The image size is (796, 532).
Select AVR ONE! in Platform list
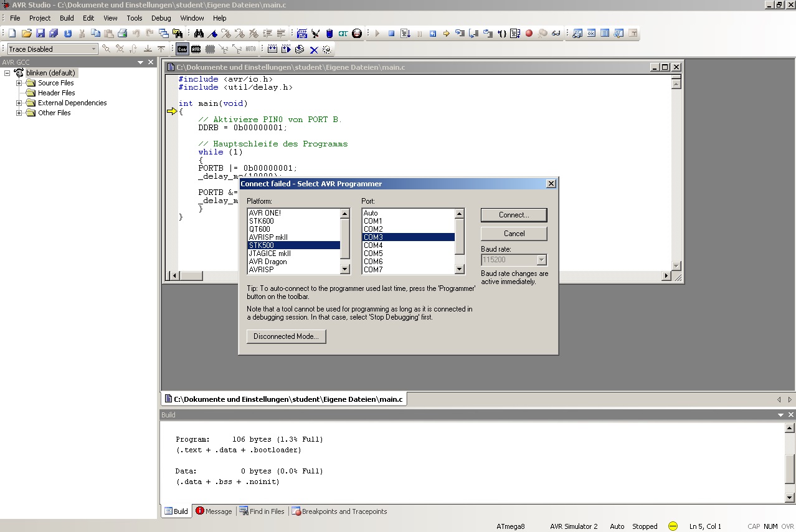293,213
